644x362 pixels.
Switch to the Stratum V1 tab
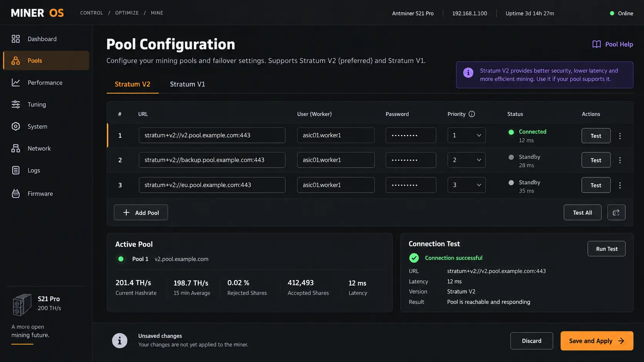[x=188, y=84]
